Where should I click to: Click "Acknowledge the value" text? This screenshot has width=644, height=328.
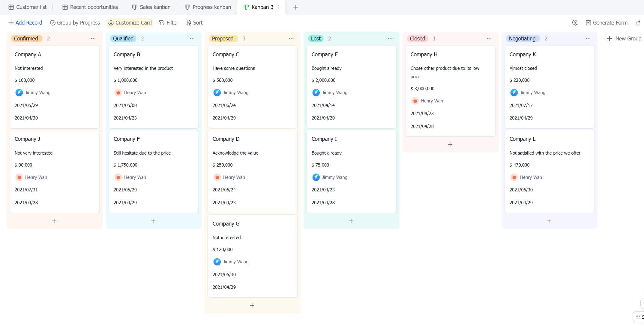[235, 153]
